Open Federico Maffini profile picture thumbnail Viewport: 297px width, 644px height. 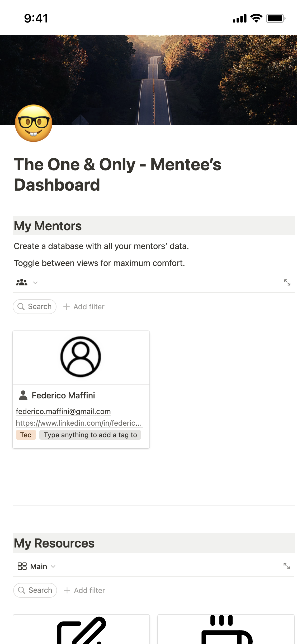coord(81,357)
